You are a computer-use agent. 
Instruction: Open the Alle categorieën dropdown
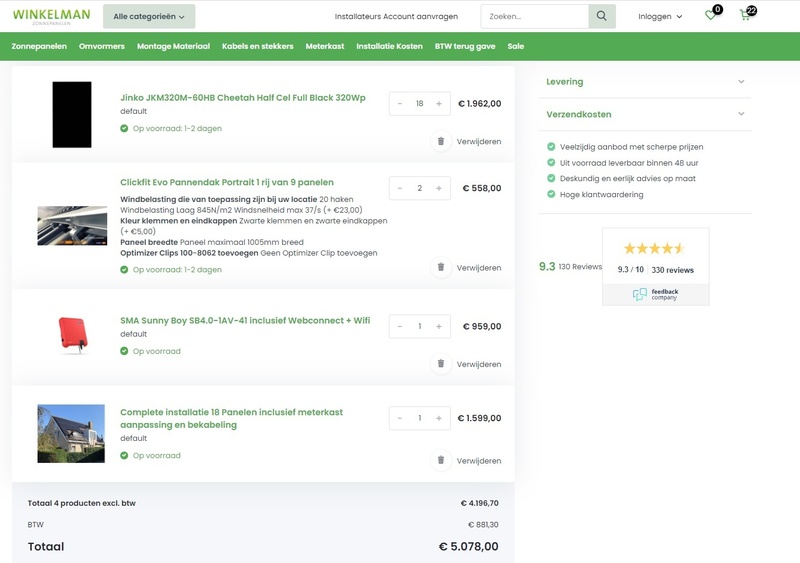tap(149, 16)
